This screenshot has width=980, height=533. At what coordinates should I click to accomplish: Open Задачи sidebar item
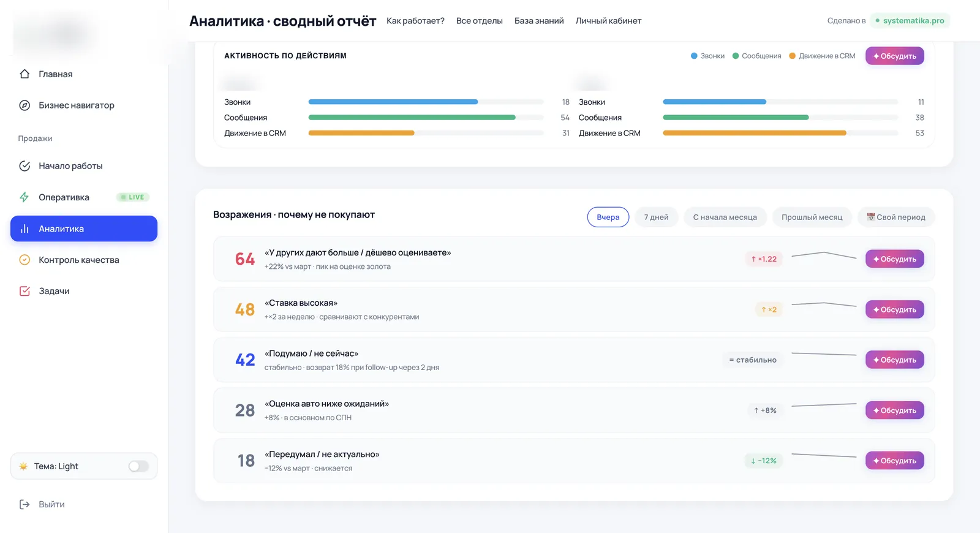84,291
